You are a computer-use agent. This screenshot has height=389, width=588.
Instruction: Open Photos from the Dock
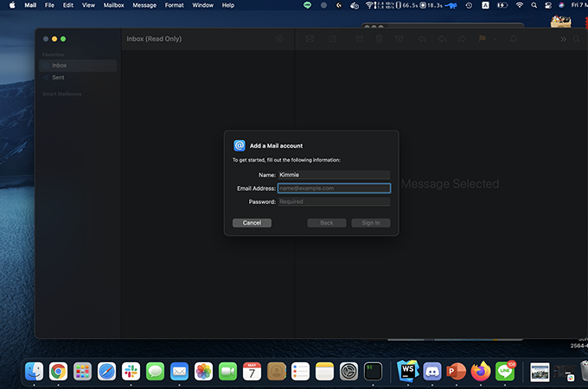(203, 372)
